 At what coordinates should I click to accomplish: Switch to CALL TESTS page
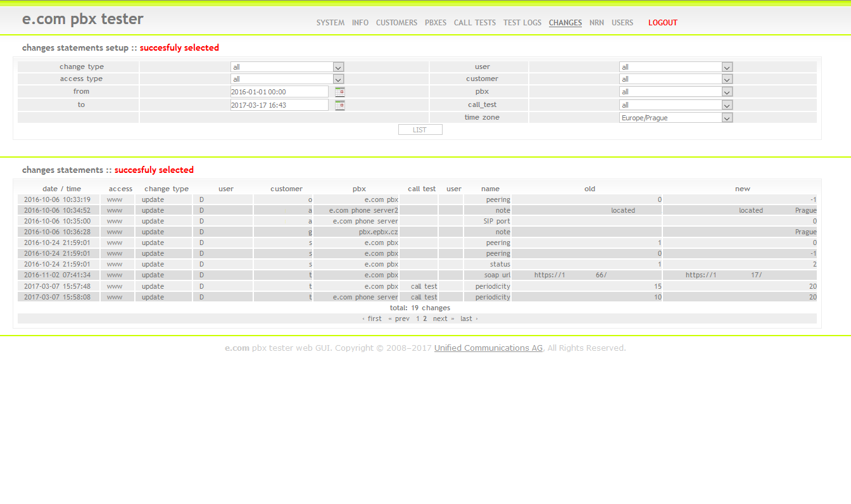(475, 23)
